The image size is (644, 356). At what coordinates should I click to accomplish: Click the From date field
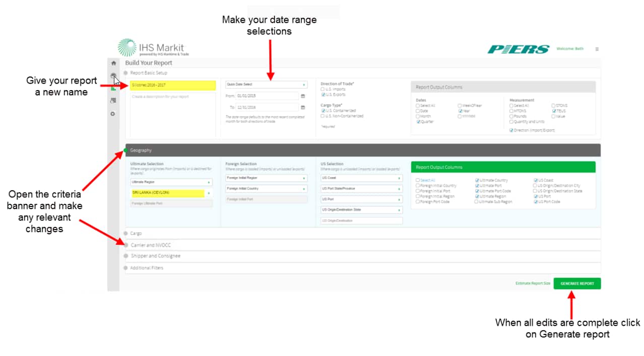268,96
